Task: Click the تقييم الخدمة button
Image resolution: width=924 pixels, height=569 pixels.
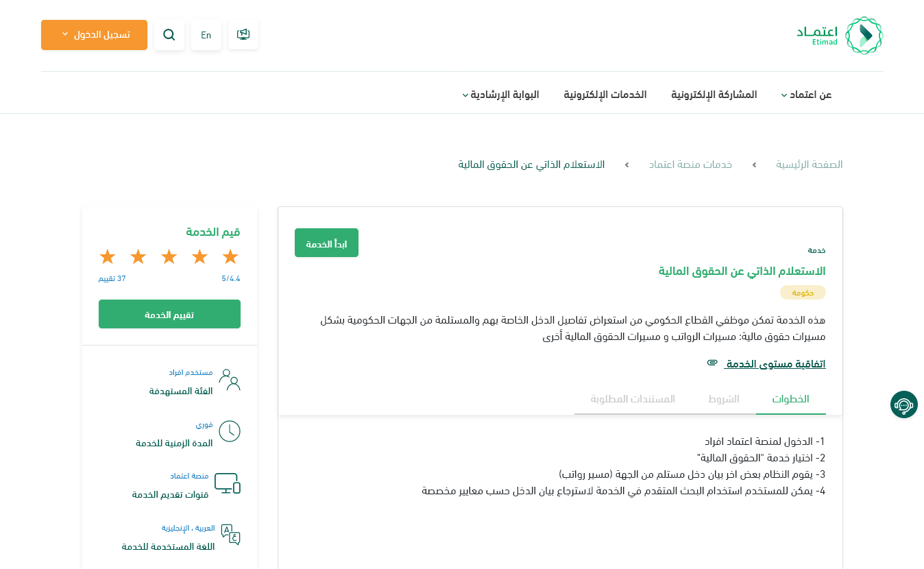Action: coord(169,314)
